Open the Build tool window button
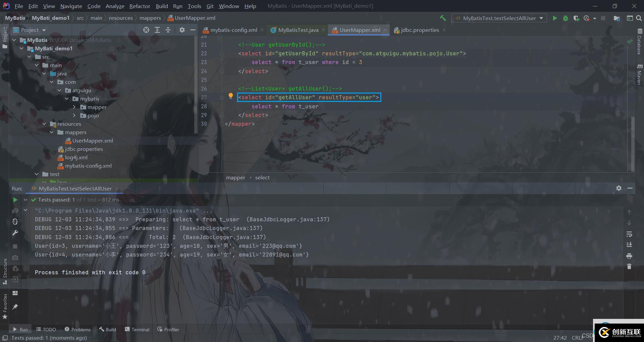The height and width of the screenshot is (342, 644). pyautogui.click(x=108, y=330)
